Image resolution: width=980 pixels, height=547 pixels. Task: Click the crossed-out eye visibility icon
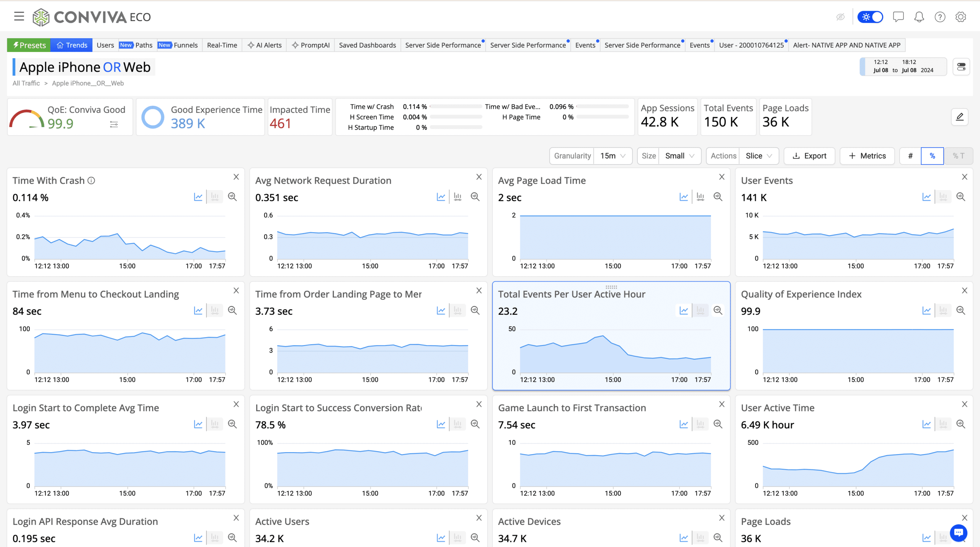pyautogui.click(x=840, y=17)
